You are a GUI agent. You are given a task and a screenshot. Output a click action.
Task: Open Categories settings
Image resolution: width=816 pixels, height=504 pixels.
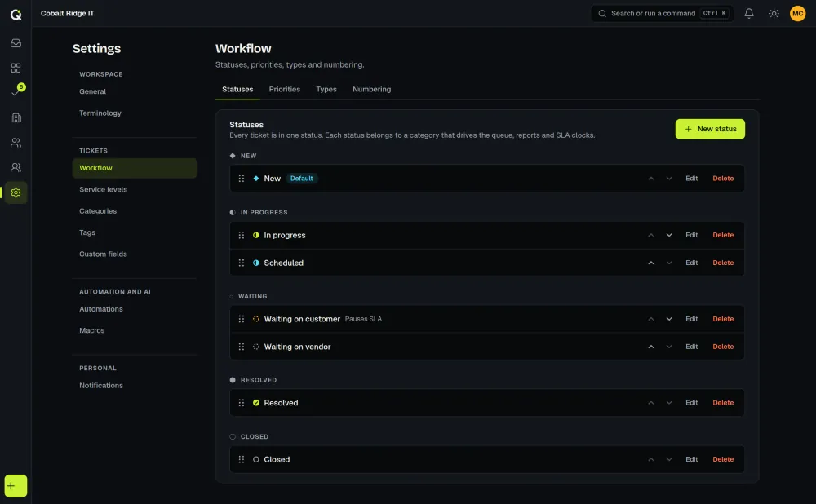point(135,211)
